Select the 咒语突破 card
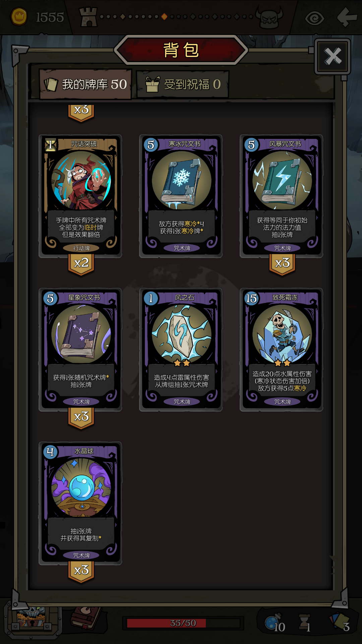This screenshot has width=362, height=644. pos(80,196)
